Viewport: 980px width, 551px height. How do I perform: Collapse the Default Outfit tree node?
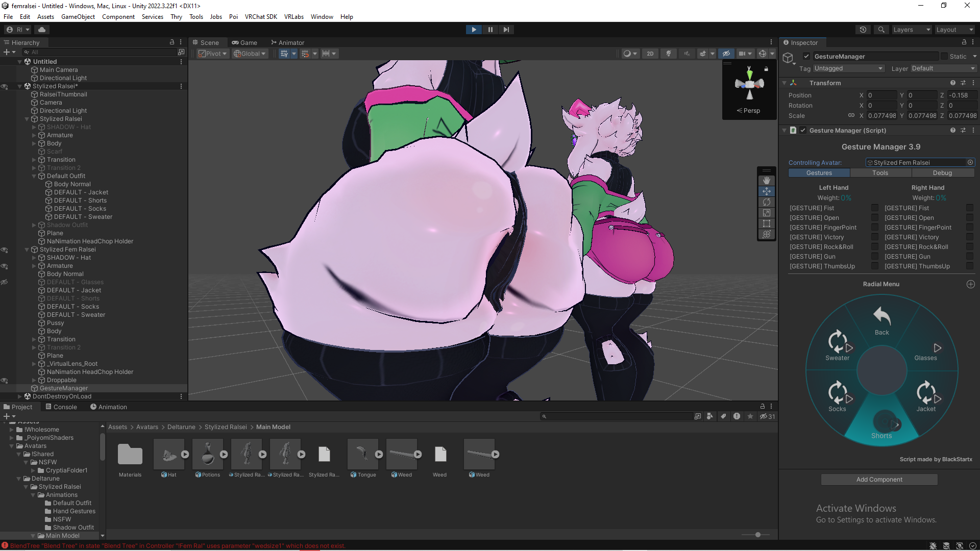pos(34,176)
